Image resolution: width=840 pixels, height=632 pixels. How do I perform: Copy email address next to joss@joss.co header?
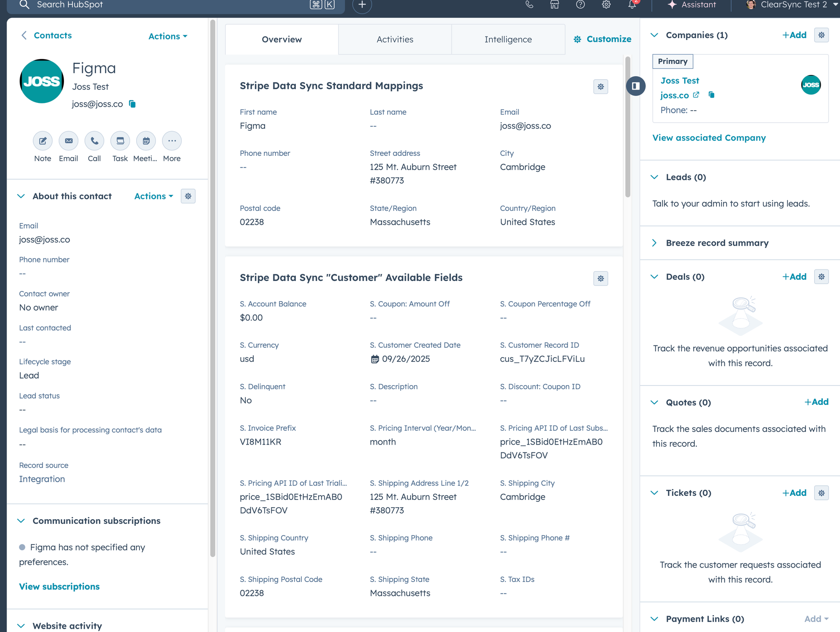coord(132,104)
